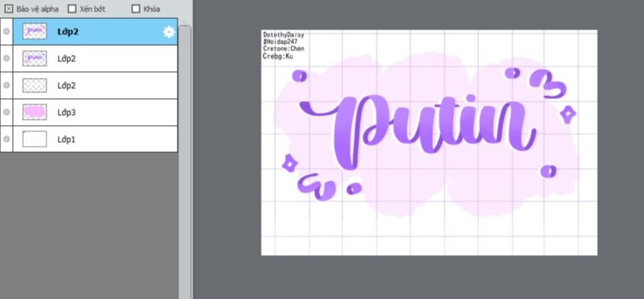
Task: Select the Lớp3 layer row
Action: [x=96, y=112]
